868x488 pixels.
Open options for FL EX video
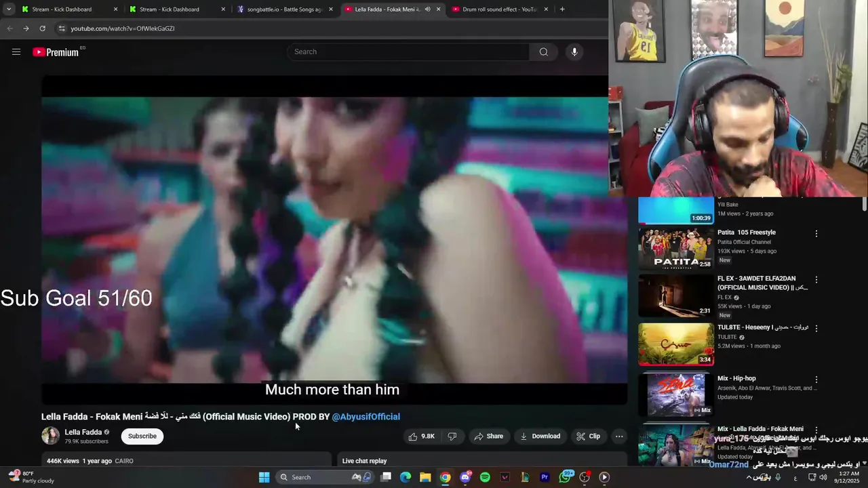[x=816, y=279]
